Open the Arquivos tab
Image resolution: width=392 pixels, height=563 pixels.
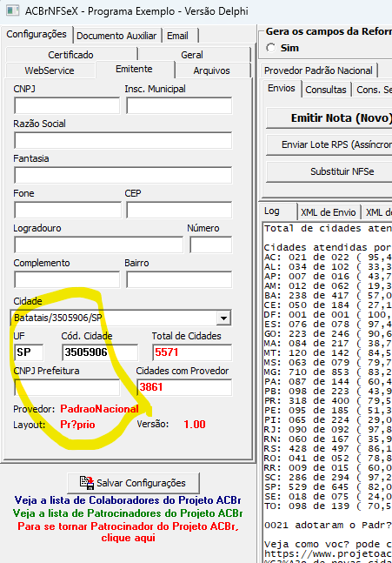pyautogui.click(x=211, y=70)
